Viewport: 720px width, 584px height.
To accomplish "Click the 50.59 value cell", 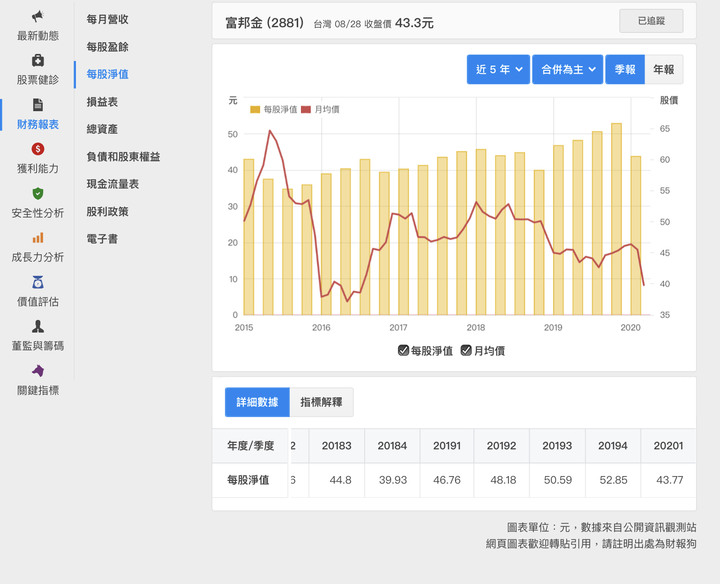I will pos(557,480).
